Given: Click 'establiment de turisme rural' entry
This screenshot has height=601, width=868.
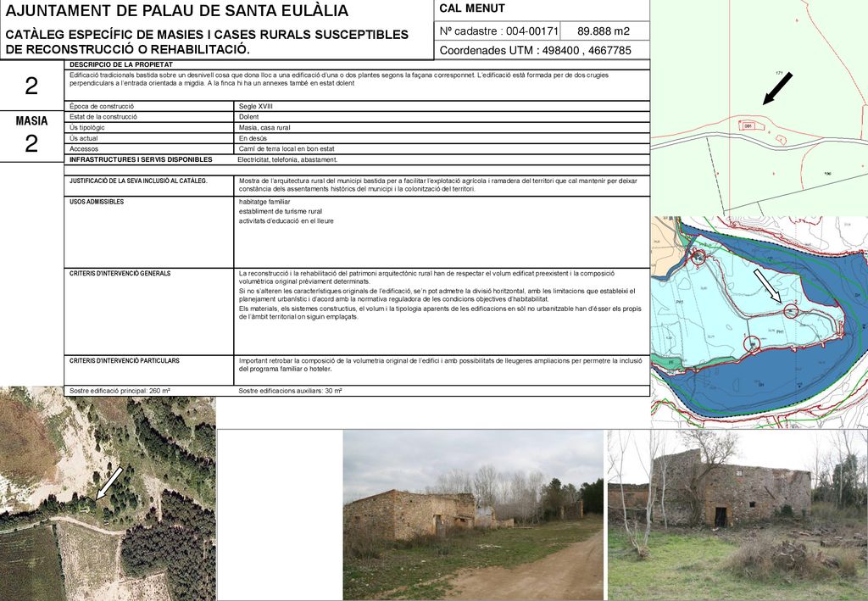Looking at the screenshot, I should [281, 211].
